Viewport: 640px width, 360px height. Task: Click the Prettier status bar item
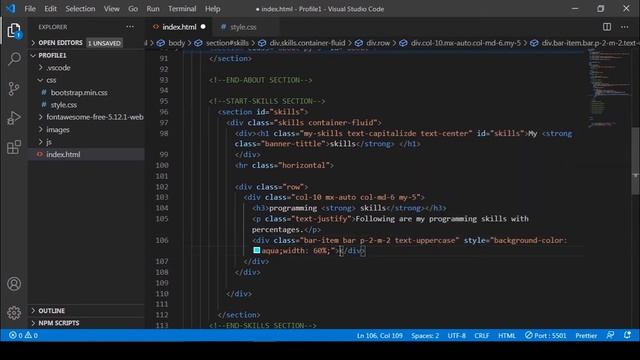click(586, 336)
